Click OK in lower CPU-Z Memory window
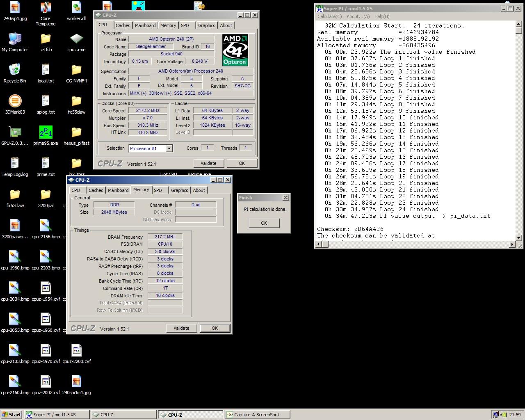525x420 pixels. pos(215,328)
